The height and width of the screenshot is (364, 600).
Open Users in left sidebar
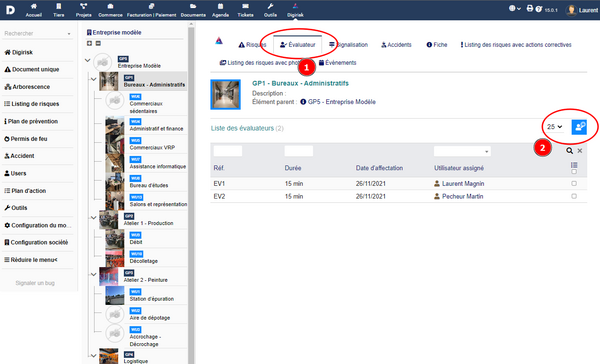pos(15,173)
